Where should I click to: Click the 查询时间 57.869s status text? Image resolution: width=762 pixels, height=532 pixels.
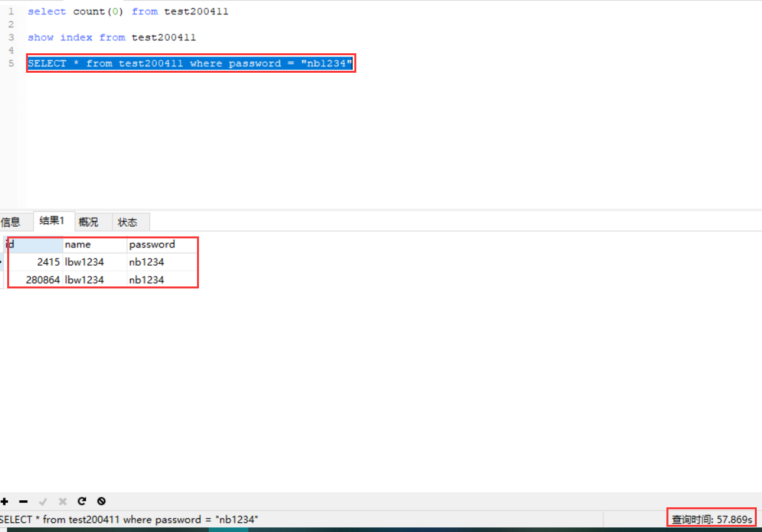click(x=712, y=520)
